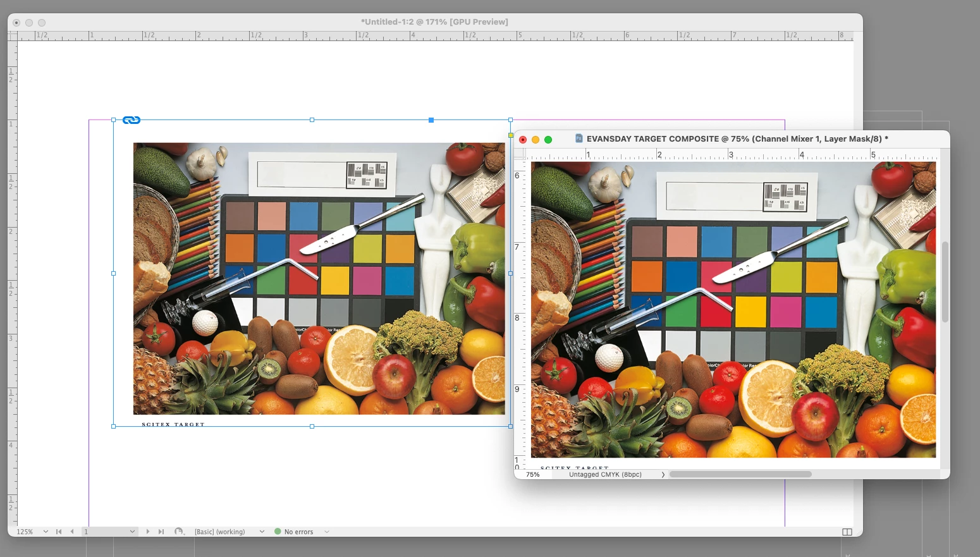Click the Photoshop vertical scrollbar
Viewport: 980px width, 557px height.
click(945, 282)
